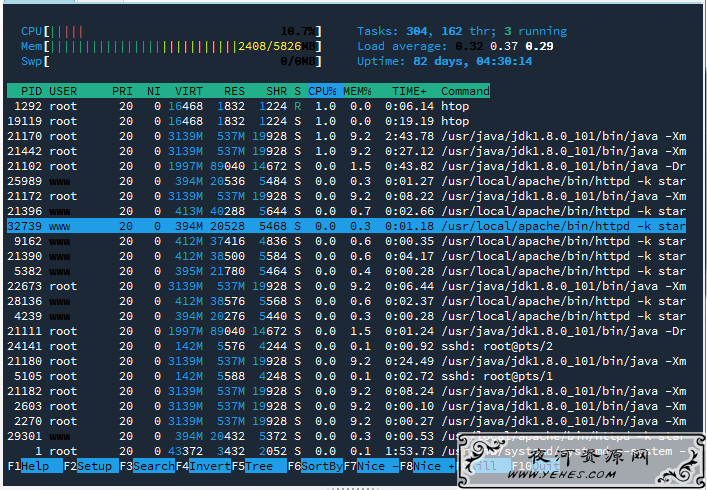The image size is (707, 490).
Task: Select java process row PID 2603
Action: click(346, 406)
